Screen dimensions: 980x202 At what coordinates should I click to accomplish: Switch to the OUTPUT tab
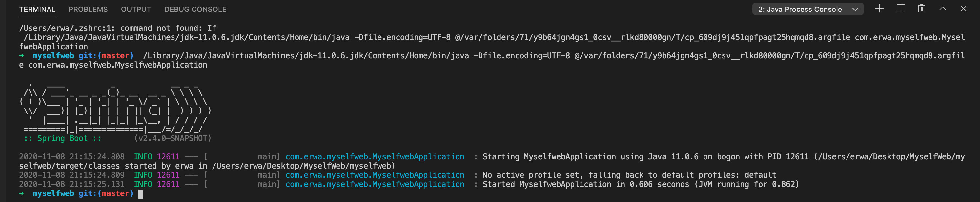tap(136, 9)
